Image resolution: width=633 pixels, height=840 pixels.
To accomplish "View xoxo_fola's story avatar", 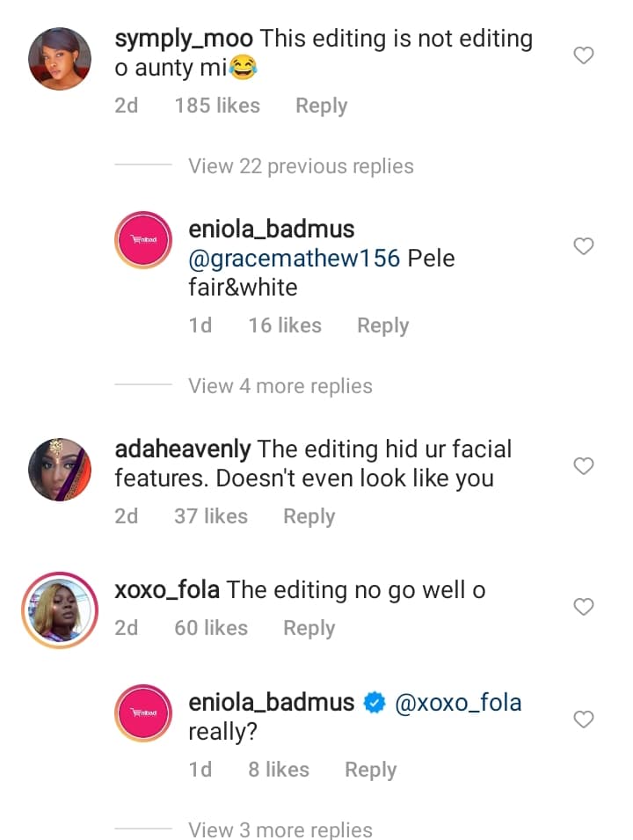I will [x=61, y=610].
